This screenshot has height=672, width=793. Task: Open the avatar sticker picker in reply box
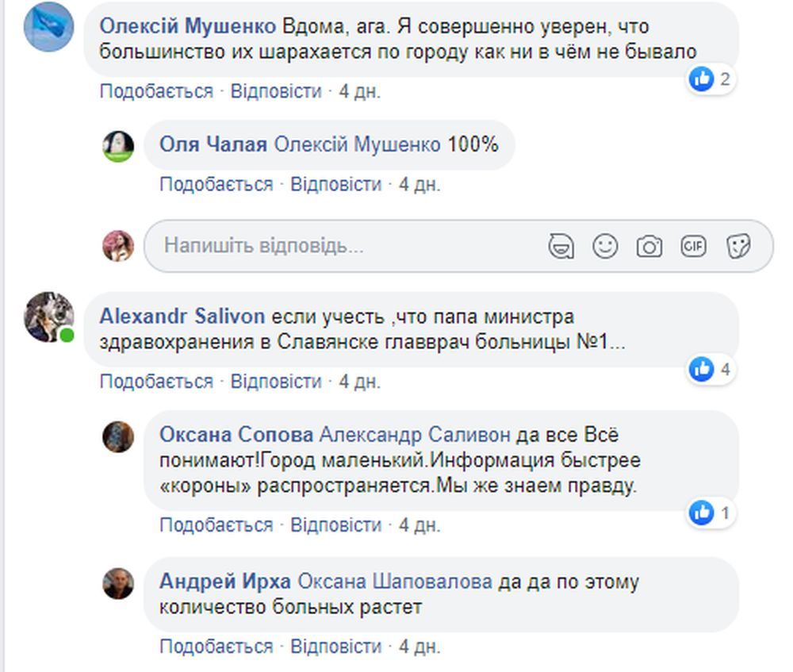coord(561,247)
